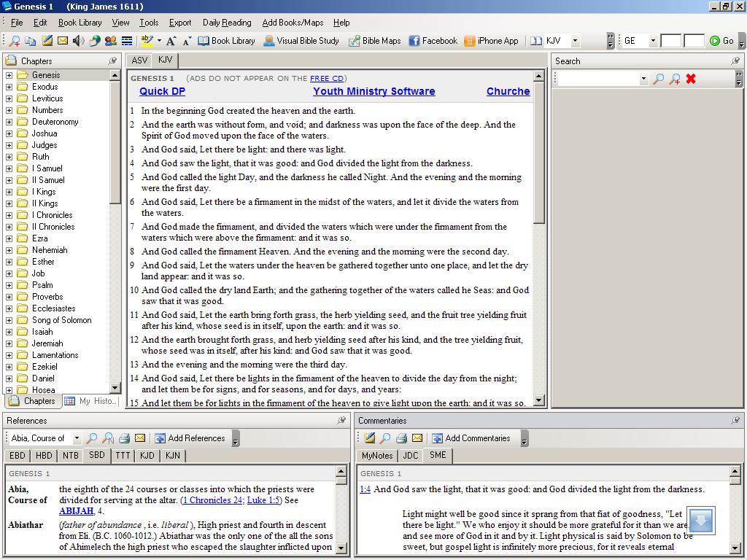Open the Daily Reading menu
This screenshot has height=560, width=747.
coord(227,23)
